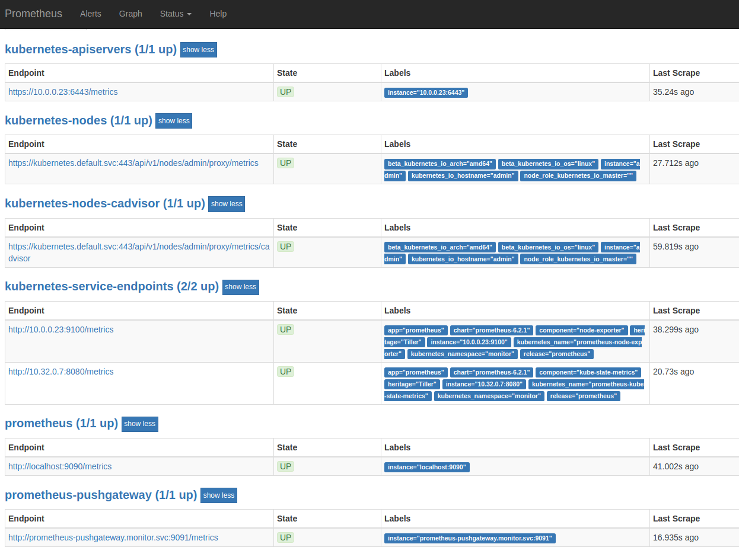Click Labels header in kubernetes-service-endpoints table

click(x=397, y=311)
